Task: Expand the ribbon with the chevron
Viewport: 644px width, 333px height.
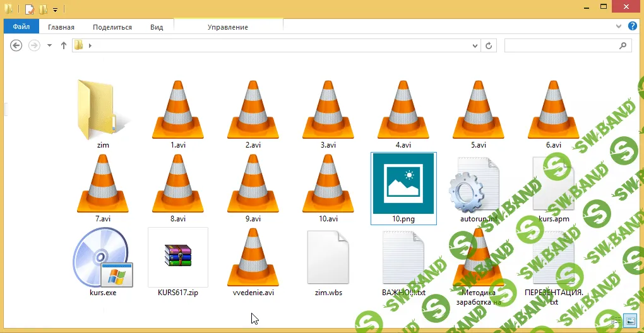Action: click(x=619, y=26)
